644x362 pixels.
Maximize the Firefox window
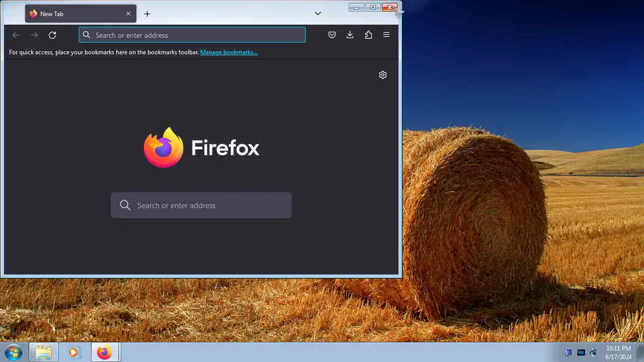(x=373, y=8)
